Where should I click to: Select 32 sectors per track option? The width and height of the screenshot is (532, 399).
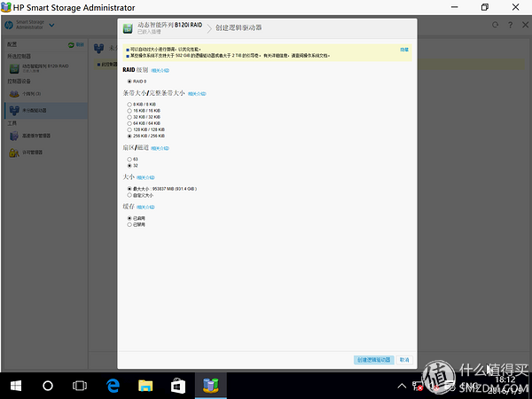(129, 166)
